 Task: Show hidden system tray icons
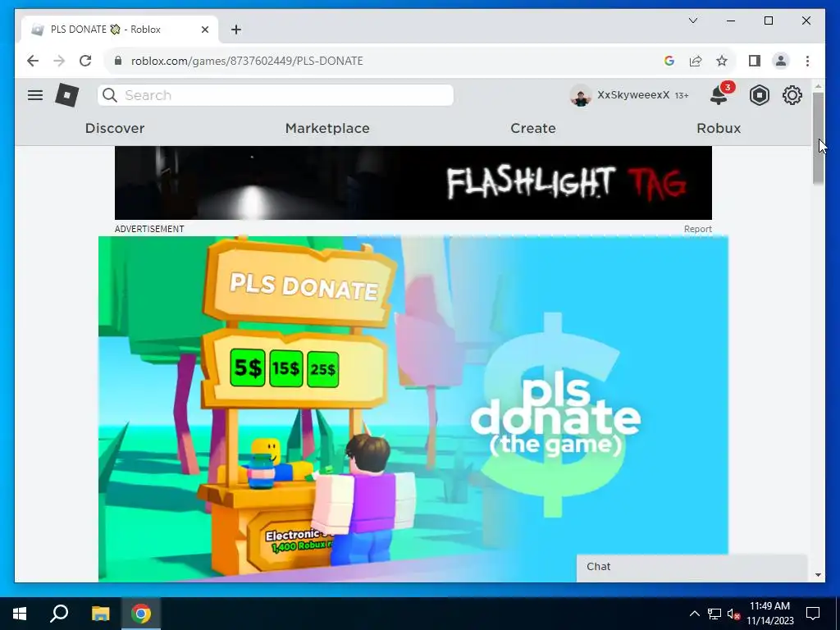point(694,614)
